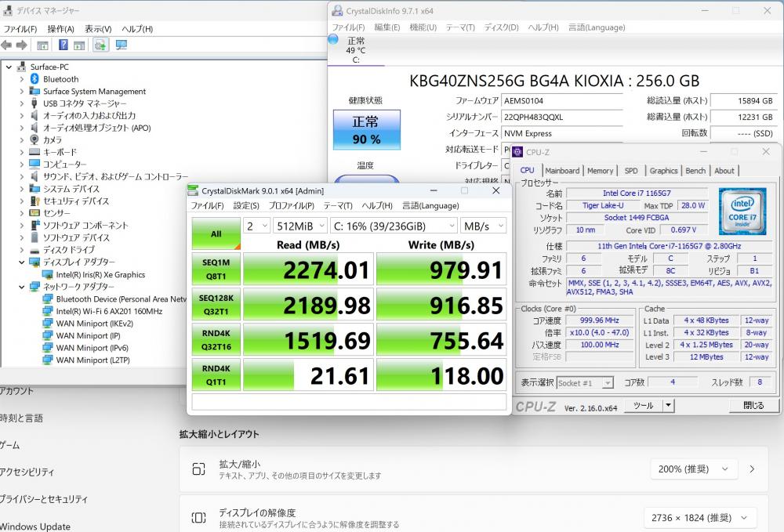Collapse ネットワーク アダプター category
Screen dimensions: 784x532
pos(21,287)
